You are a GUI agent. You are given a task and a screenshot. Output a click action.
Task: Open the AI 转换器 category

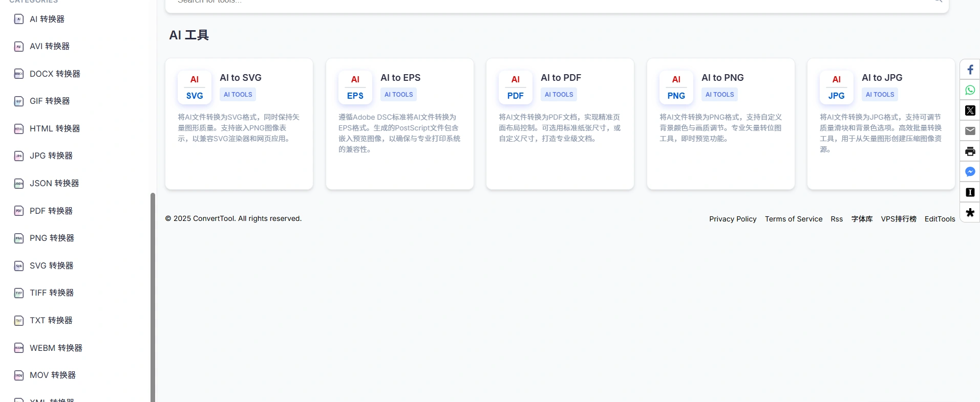(47, 19)
